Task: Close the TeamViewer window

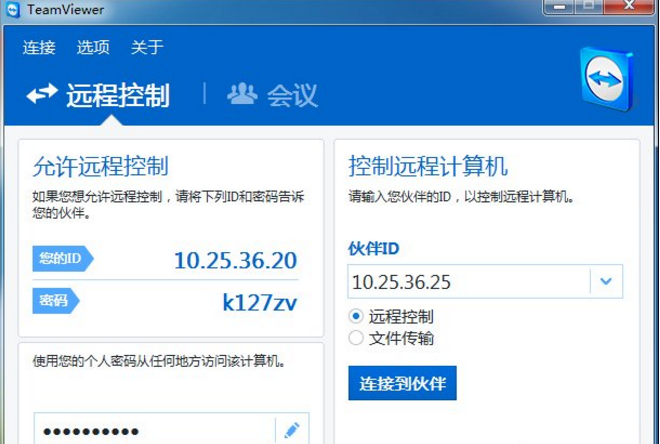Action: tap(629, 6)
